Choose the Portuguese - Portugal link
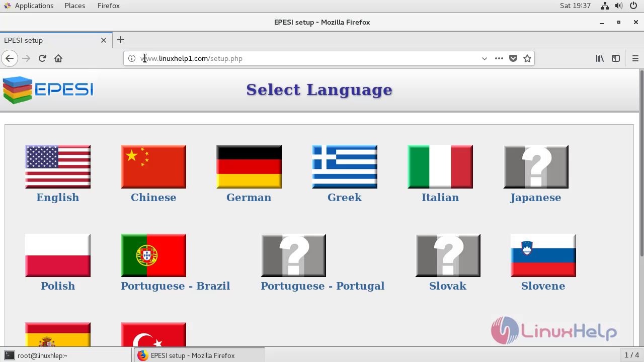The image size is (644, 362). (x=323, y=286)
